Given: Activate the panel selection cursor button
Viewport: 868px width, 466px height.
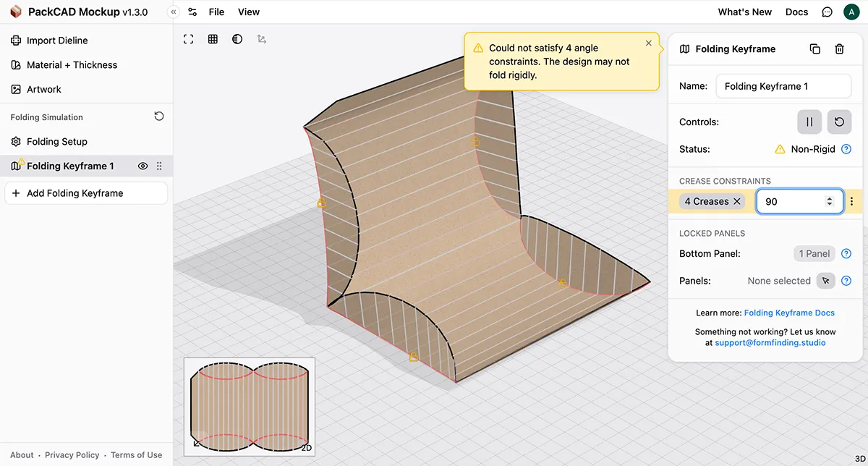Looking at the screenshot, I should (825, 281).
